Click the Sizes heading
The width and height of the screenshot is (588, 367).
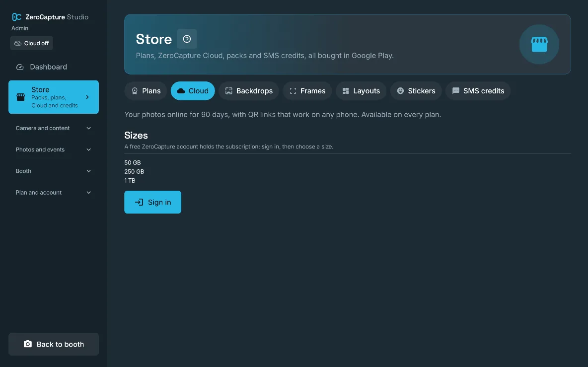coord(136,136)
